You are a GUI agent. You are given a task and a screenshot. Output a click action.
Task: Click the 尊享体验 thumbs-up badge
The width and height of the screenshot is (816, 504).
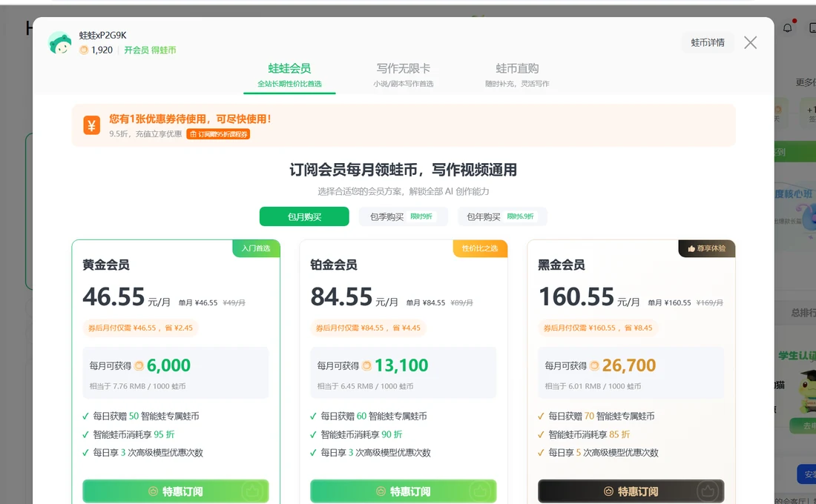707,248
